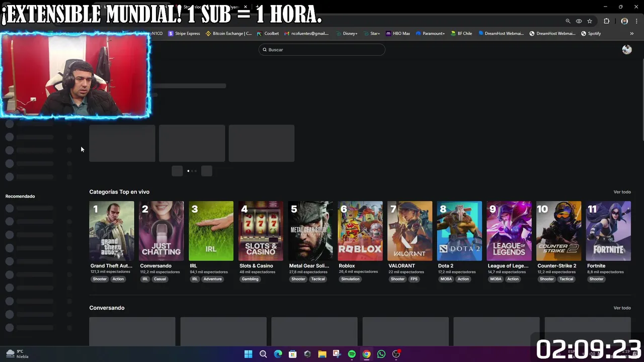Open Spotify from the taskbar
This screenshot has width=644, height=362.
(x=352, y=354)
